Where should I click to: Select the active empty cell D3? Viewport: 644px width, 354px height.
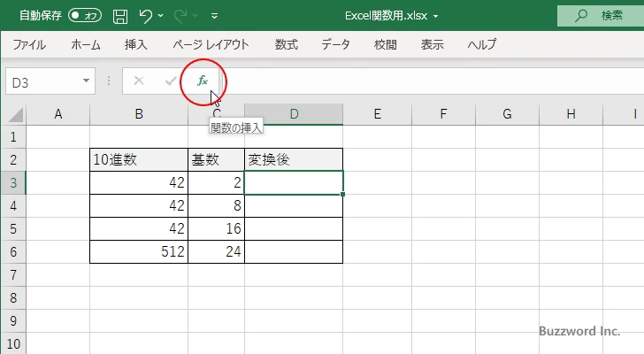coord(294,182)
